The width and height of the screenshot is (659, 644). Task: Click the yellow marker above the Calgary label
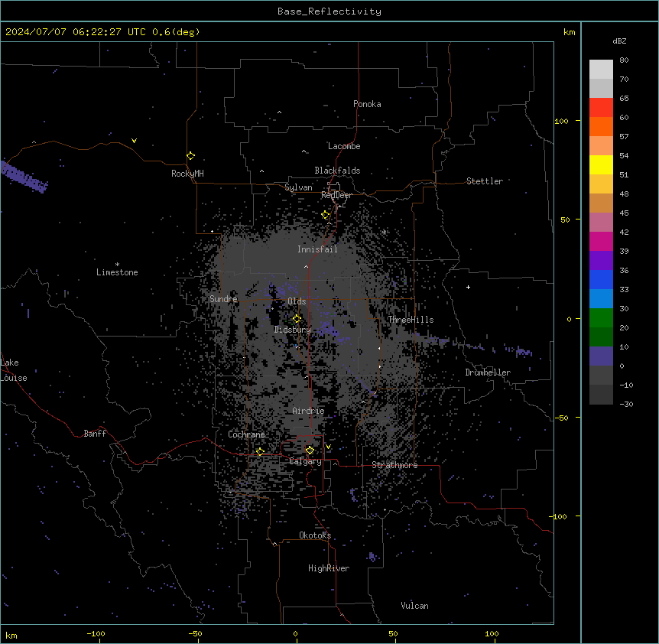(x=310, y=450)
